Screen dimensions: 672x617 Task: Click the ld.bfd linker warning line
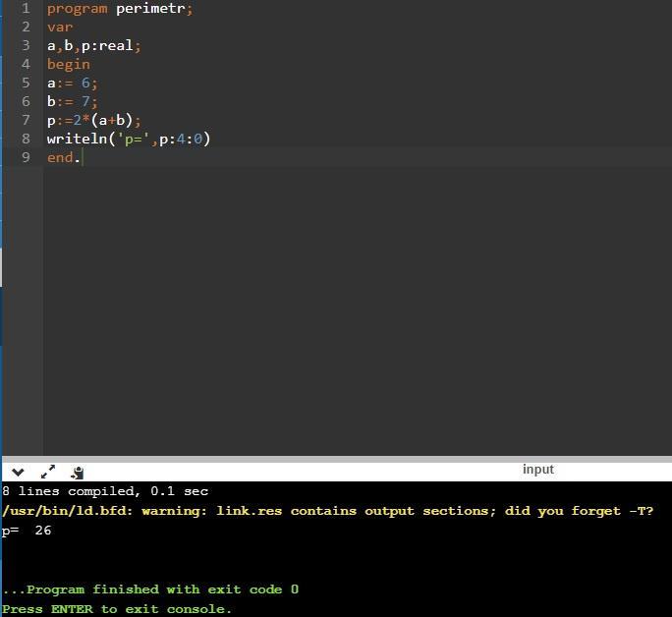pyautogui.click(x=328, y=511)
